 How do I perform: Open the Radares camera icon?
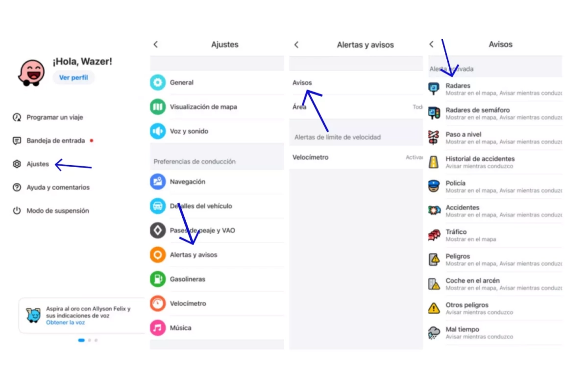coord(434,89)
